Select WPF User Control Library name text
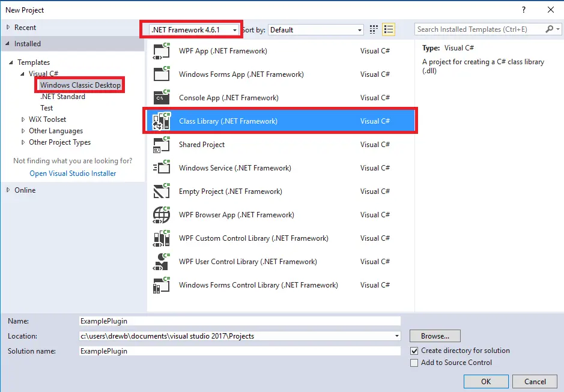The height and width of the screenshot is (392, 564). click(248, 262)
